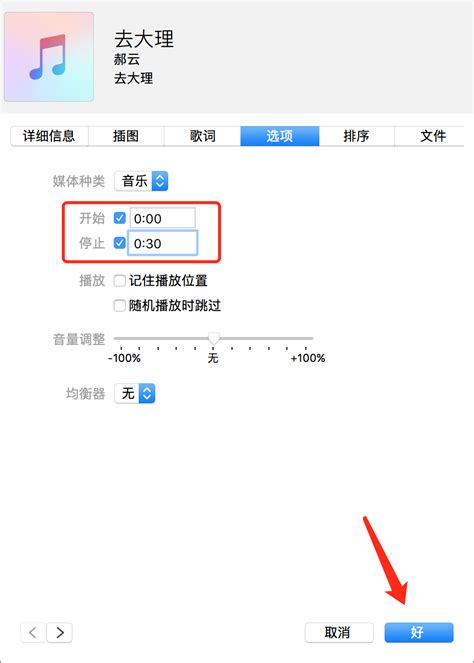This screenshot has height=663, width=474.
Task: Confirm with the 好 OK button
Action: pos(419,633)
